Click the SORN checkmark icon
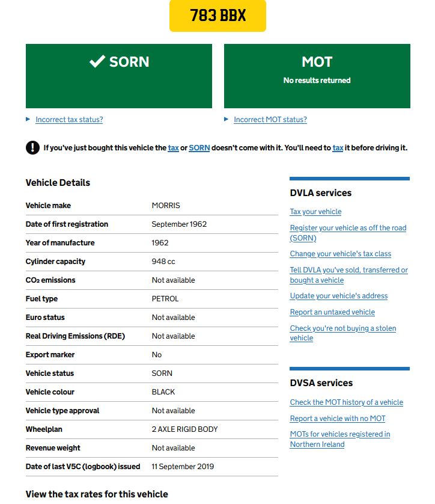Viewport: 435px width, 504px height. pyautogui.click(x=97, y=61)
